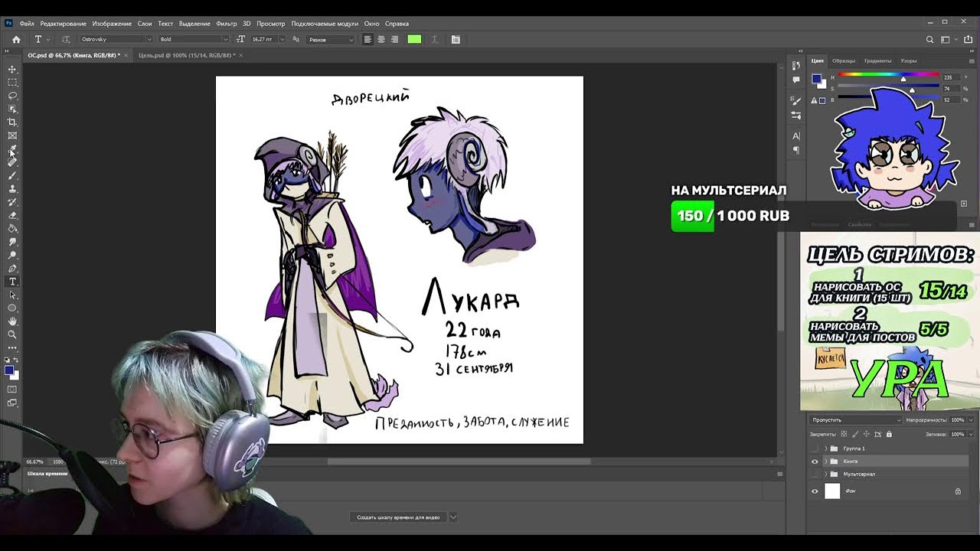
Task: Show the Мультсериал layer group
Action: pos(815,474)
